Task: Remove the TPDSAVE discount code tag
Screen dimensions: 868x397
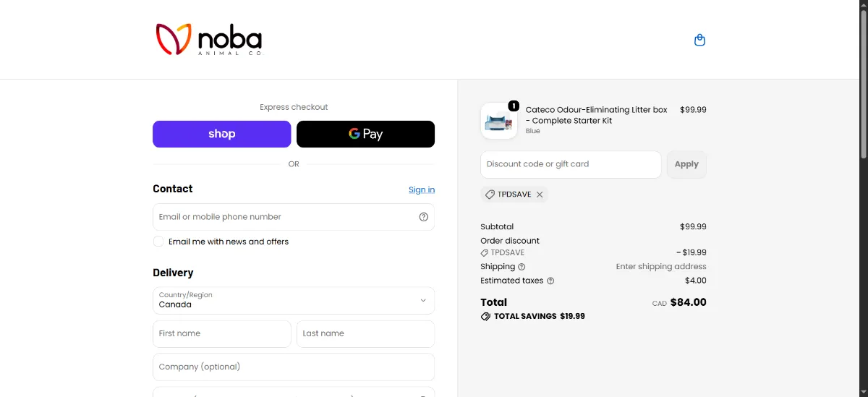Action: tap(540, 195)
